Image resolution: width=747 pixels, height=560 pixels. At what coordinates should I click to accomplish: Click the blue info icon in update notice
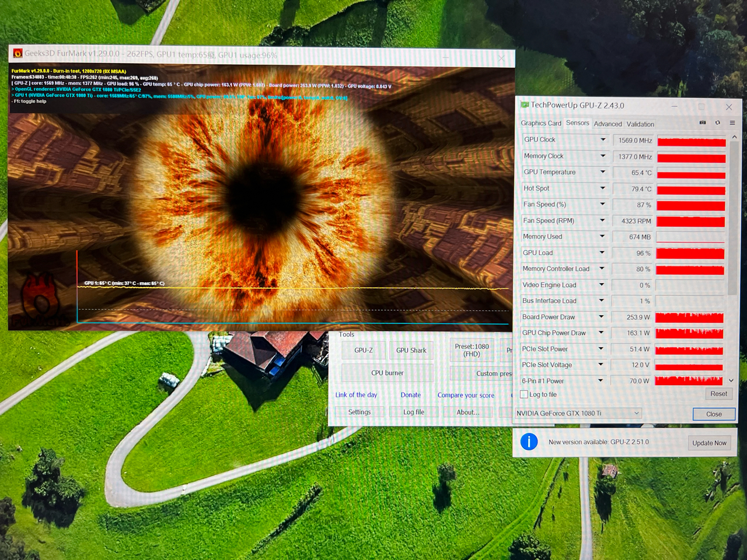pos(529,442)
